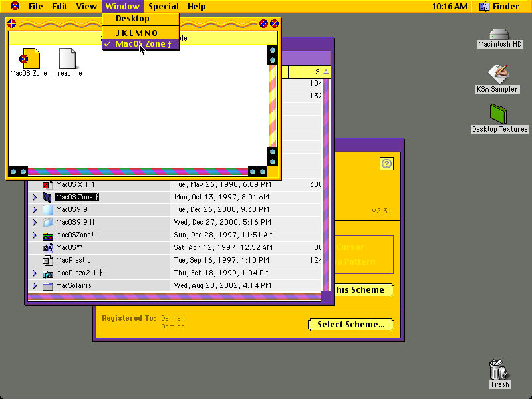Open the File menu
The image size is (532, 399).
click(36, 6)
